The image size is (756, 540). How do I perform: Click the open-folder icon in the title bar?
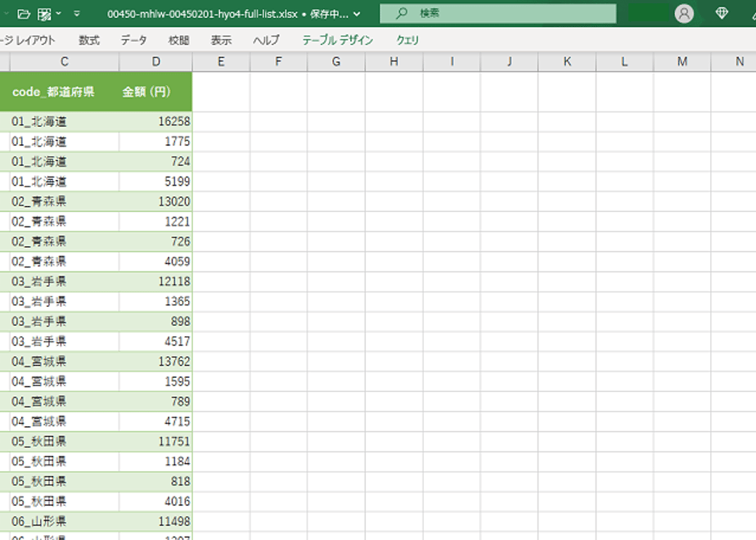coord(24,14)
